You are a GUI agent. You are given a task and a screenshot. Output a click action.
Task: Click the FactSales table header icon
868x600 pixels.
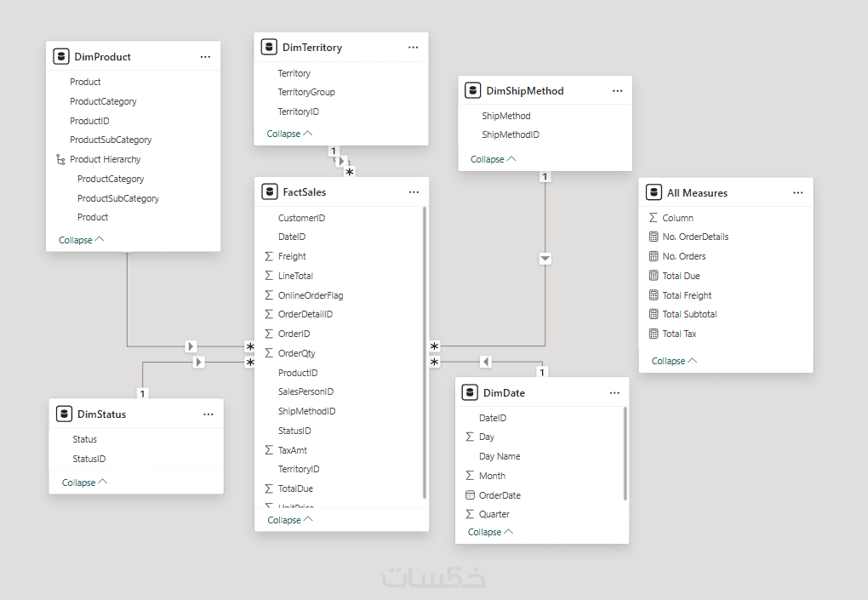(x=270, y=192)
